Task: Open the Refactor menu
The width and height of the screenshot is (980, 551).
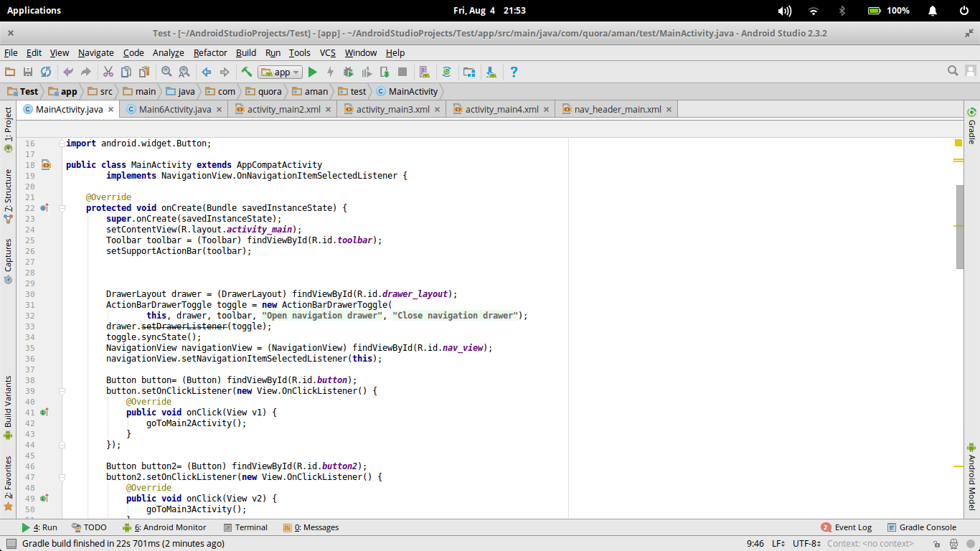Action: point(210,53)
